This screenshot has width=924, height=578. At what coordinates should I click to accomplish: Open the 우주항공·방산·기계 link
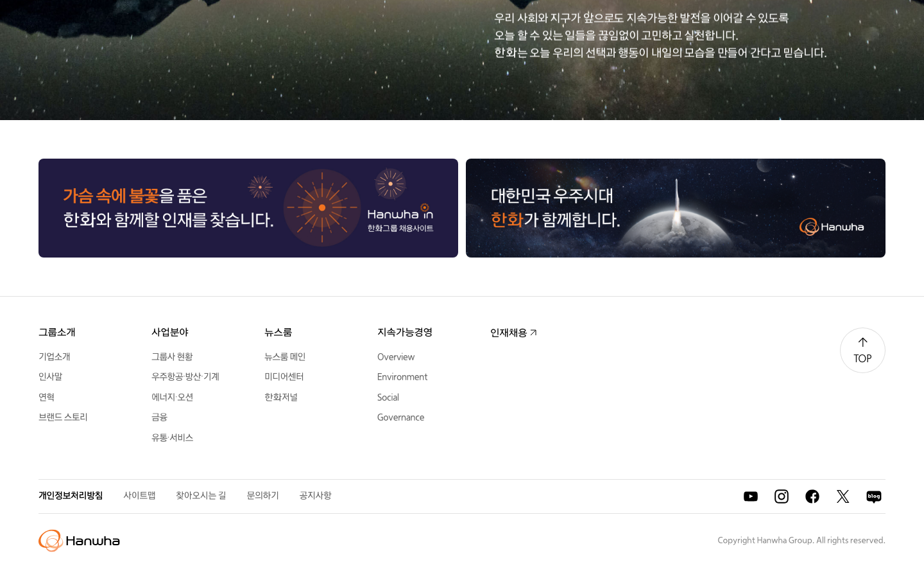[185, 376]
